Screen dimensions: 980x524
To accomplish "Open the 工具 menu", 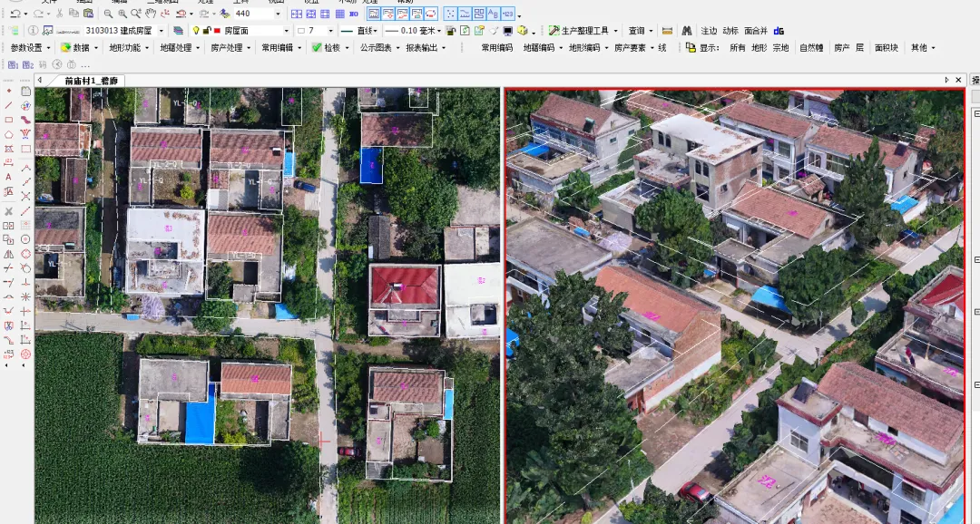I will 238,4.
